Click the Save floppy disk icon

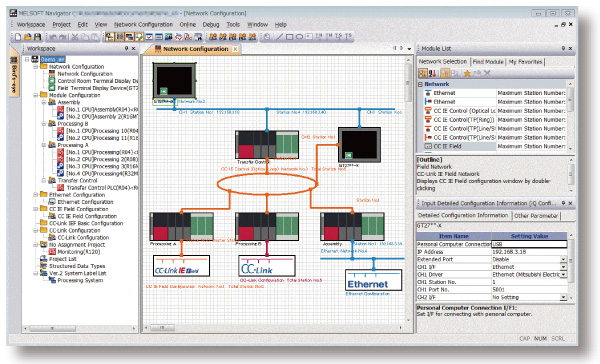tap(38, 37)
